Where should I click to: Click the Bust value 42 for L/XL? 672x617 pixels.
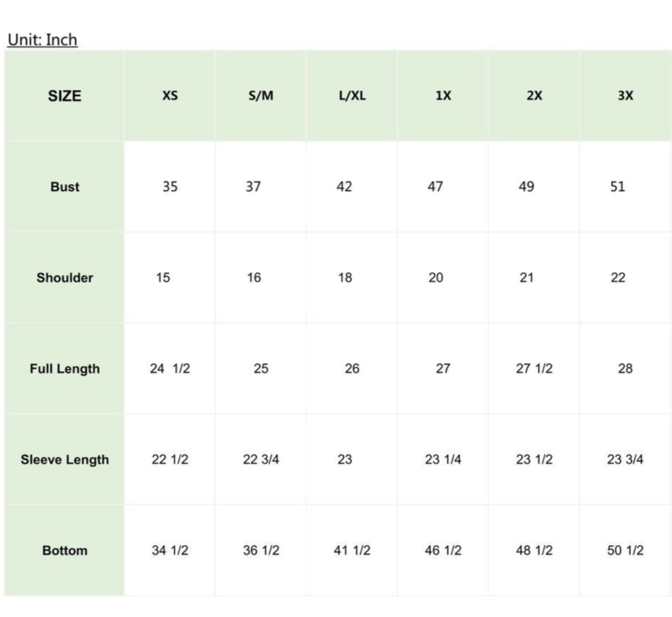(344, 187)
